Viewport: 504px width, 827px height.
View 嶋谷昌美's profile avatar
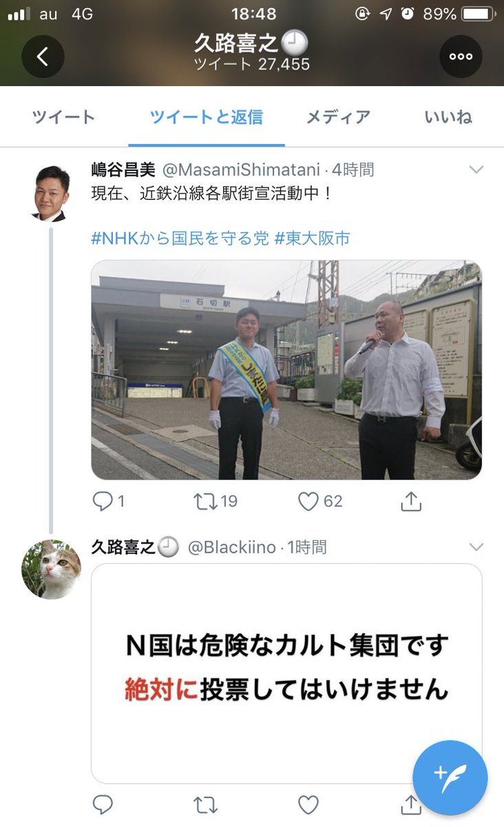click(52, 194)
